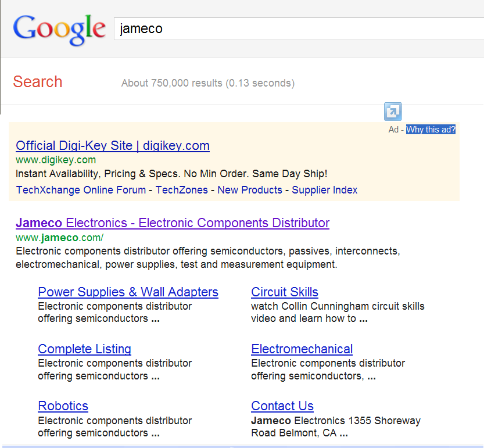
Task: Click the Google logo
Action: tap(59, 30)
